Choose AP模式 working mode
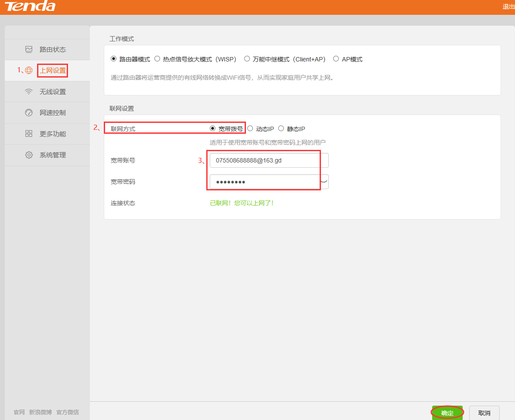The width and height of the screenshot is (515, 420). (x=336, y=59)
